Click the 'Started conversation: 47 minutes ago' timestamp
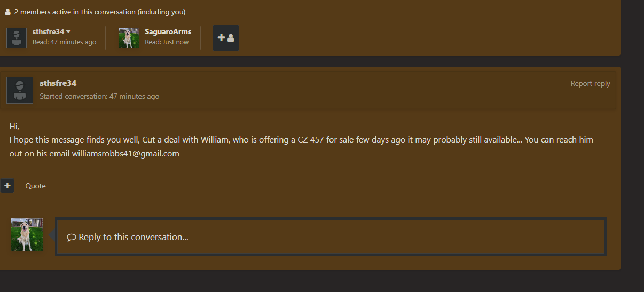The height and width of the screenshot is (292, 644). coord(99,97)
